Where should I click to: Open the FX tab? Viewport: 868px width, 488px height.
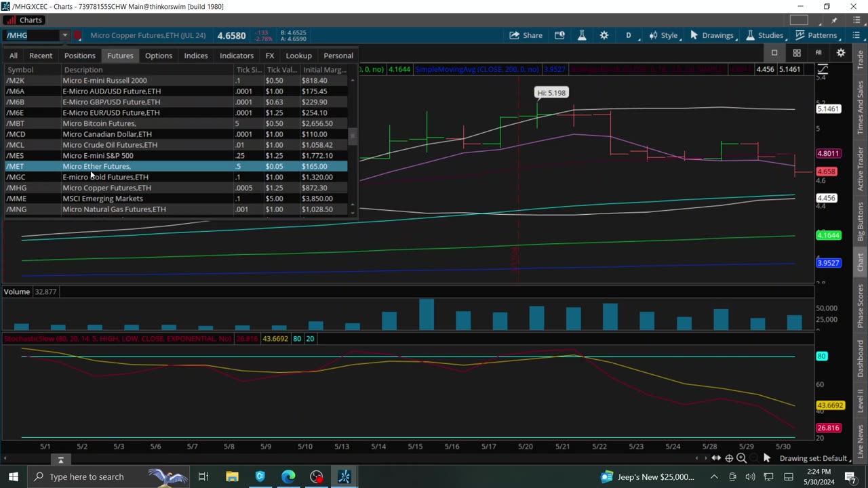point(270,56)
